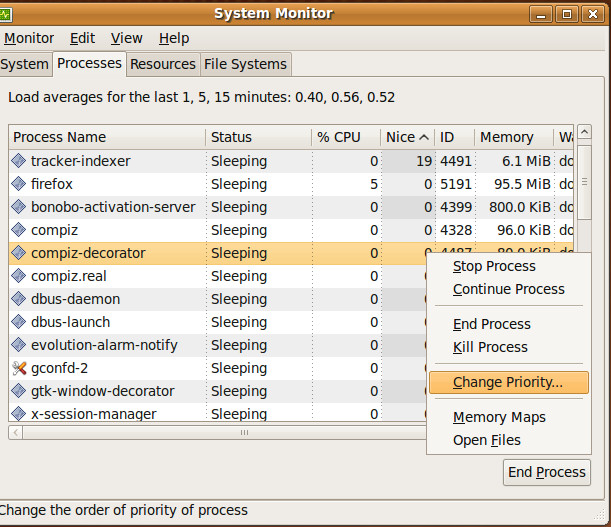Select the gconfd-2 process name
The image size is (611, 527).
click(x=59, y=368)
